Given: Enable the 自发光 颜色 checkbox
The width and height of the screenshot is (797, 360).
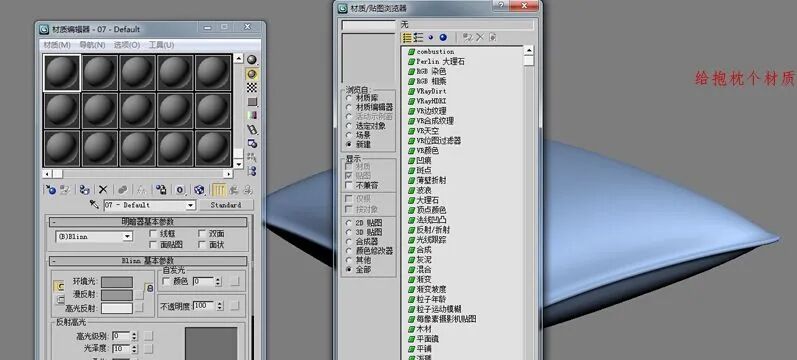Looking at the screenshot, I should pyautogui.click(x=166, y=281).
